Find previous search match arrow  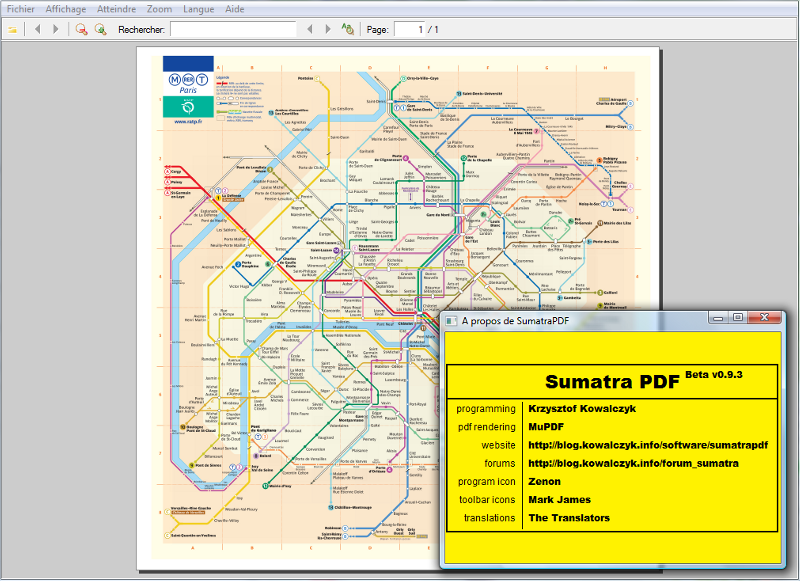tap(310, 29)
